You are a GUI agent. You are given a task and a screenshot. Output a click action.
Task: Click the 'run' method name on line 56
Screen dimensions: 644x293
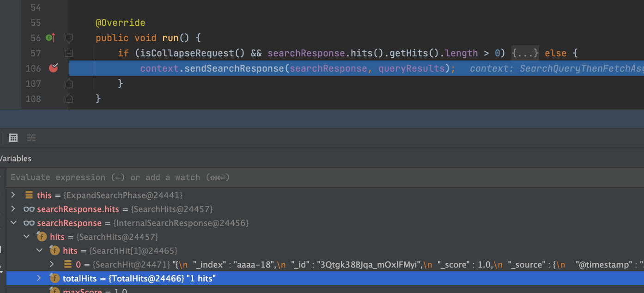point(170,38)
